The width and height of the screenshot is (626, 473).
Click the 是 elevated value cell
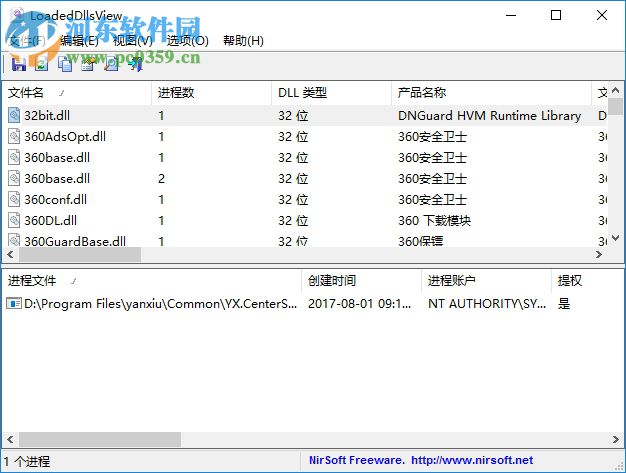coord(564,304)
